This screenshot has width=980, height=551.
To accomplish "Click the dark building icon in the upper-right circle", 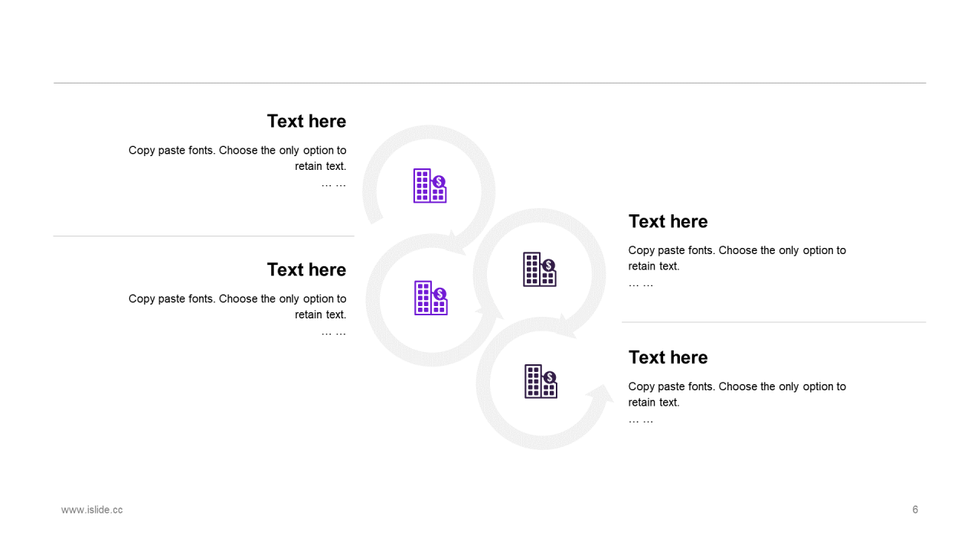I will [539, 269].
